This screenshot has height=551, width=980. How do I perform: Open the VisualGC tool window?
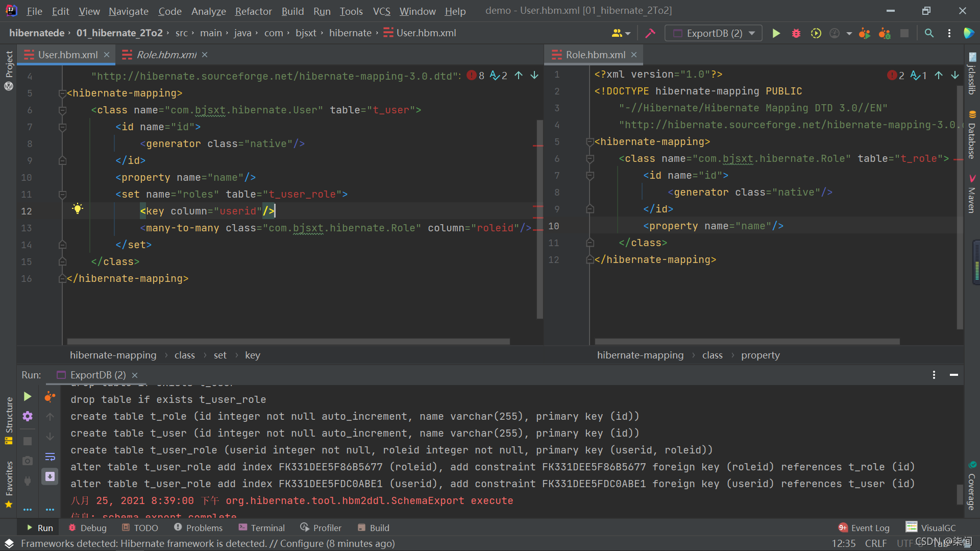(x=931, y=528)
